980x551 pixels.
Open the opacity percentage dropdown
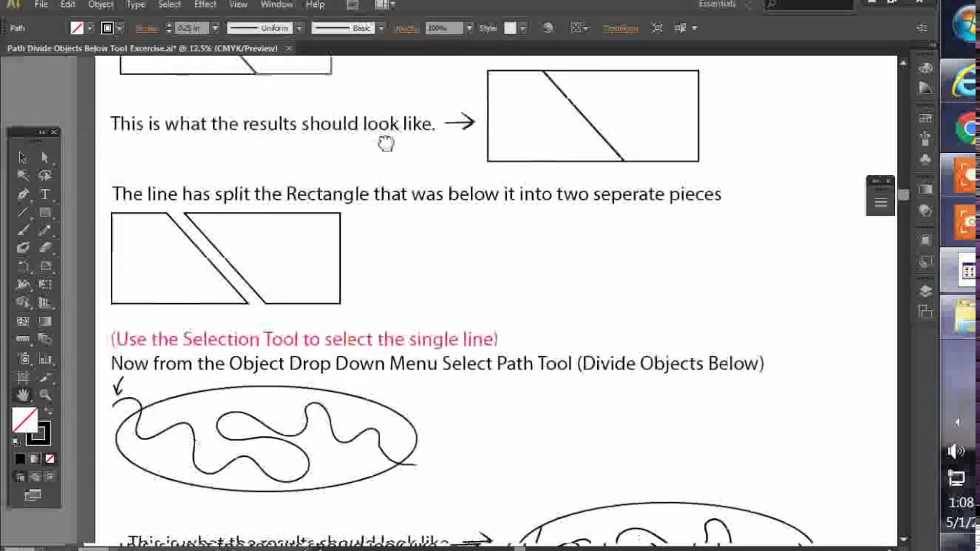(468, 28)
